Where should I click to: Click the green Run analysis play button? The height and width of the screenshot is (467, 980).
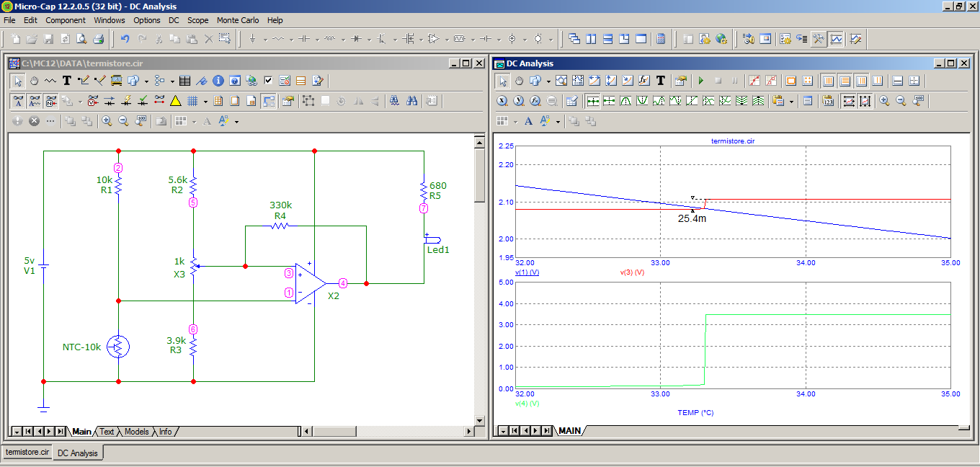701,81
